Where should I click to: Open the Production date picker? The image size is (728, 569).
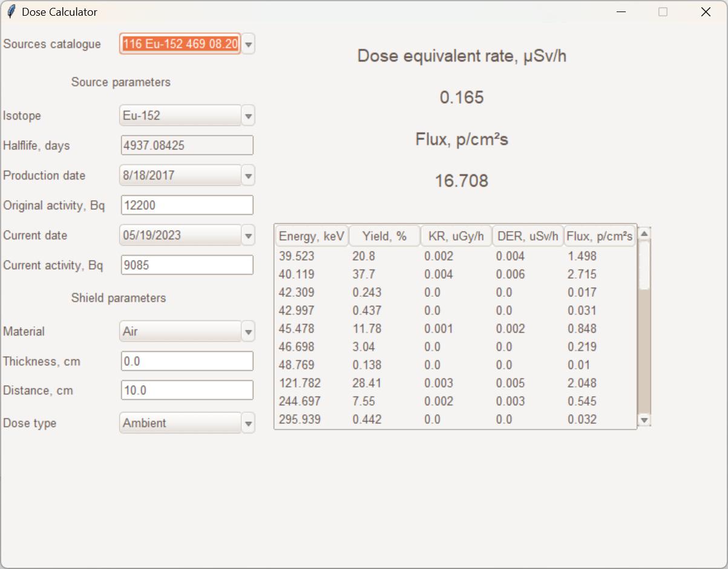tap(248, 175)
